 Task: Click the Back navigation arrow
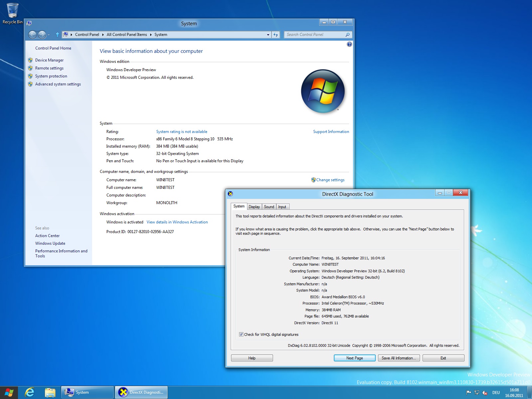[32, 35]
